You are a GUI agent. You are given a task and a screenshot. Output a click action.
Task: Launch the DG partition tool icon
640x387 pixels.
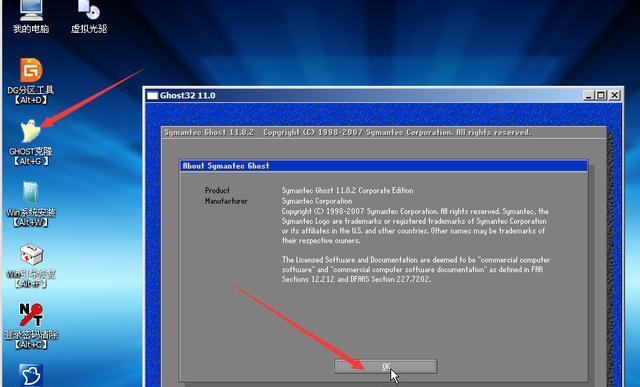(x=31, y=70)
